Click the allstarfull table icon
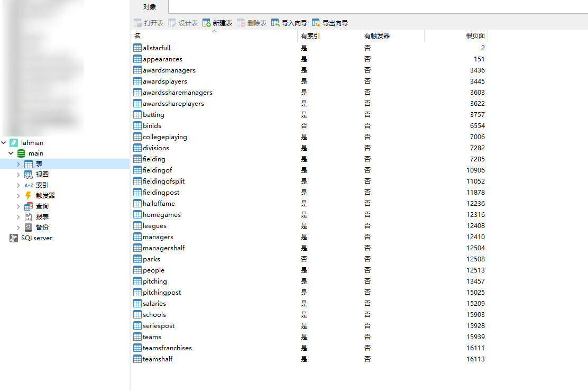The image size is (588, 391). coord(137,48)
